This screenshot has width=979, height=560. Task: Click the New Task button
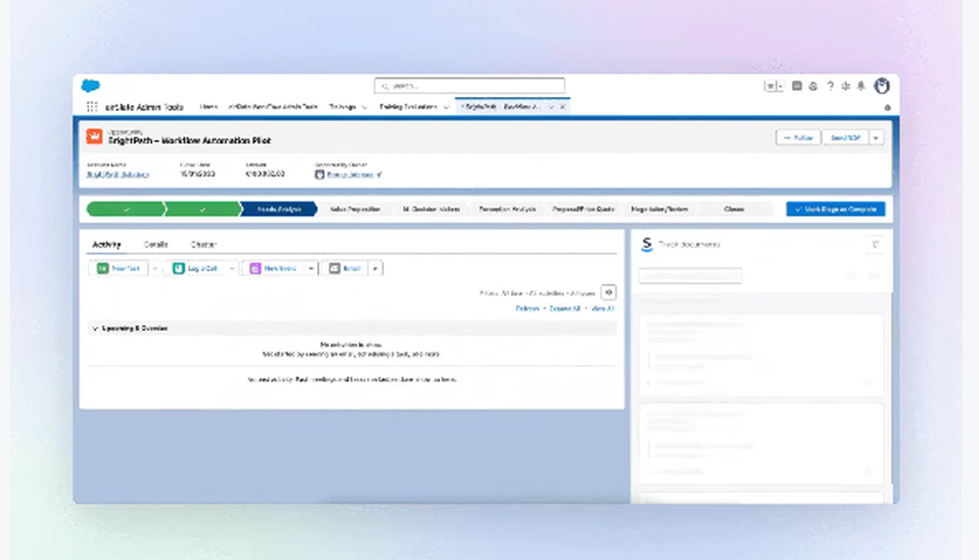[118, 268]
